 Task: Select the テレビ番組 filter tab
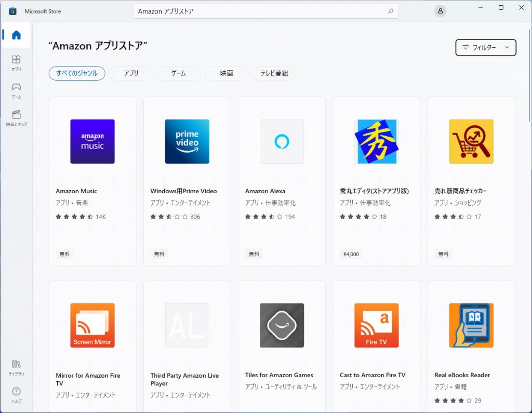[274, 73]
